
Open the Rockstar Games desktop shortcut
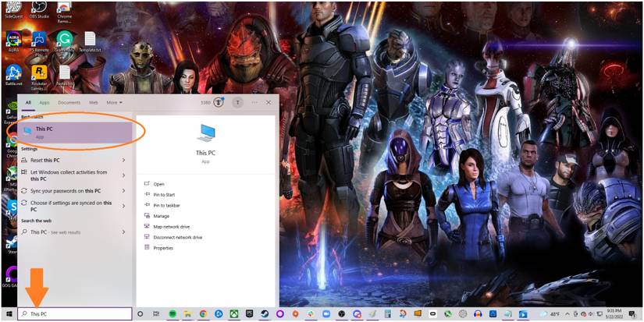pos(40,76)
